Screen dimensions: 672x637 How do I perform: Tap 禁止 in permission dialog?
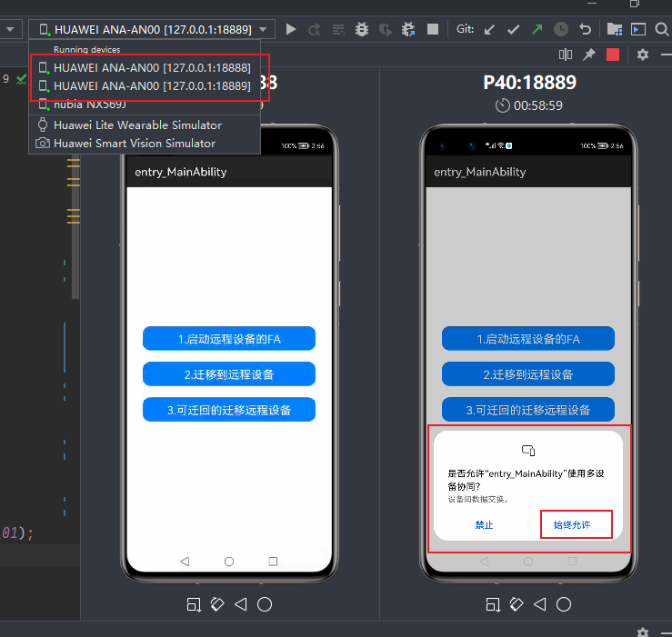tap(484, 525)
